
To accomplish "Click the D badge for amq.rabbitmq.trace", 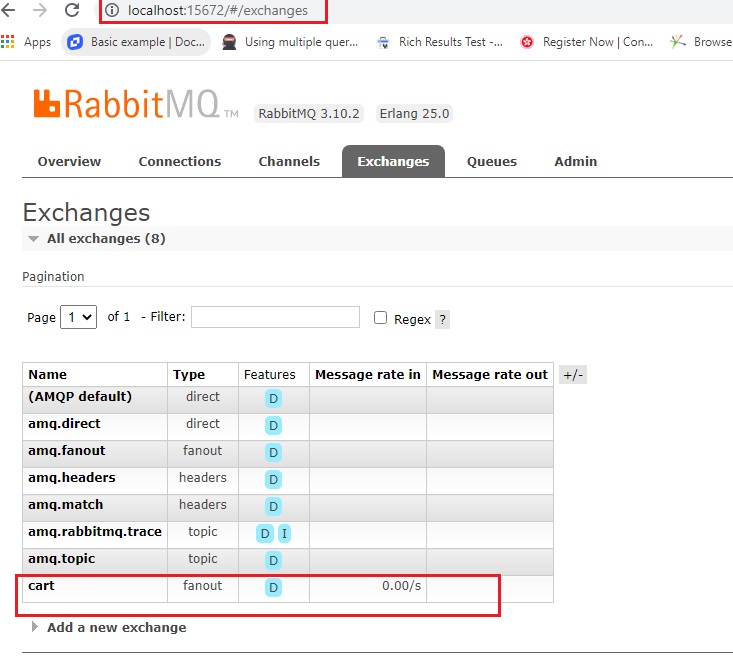I will click(x=265, y=533).
